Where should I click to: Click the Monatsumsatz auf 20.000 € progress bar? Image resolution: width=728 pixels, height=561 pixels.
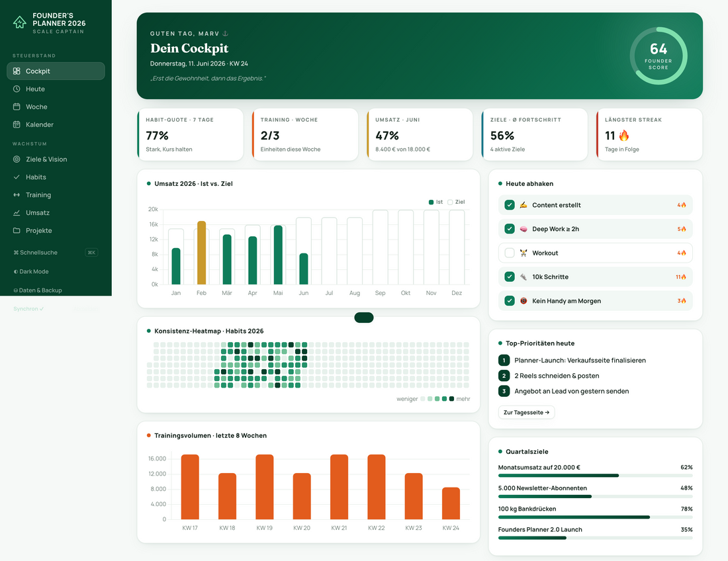coord(595,476)
